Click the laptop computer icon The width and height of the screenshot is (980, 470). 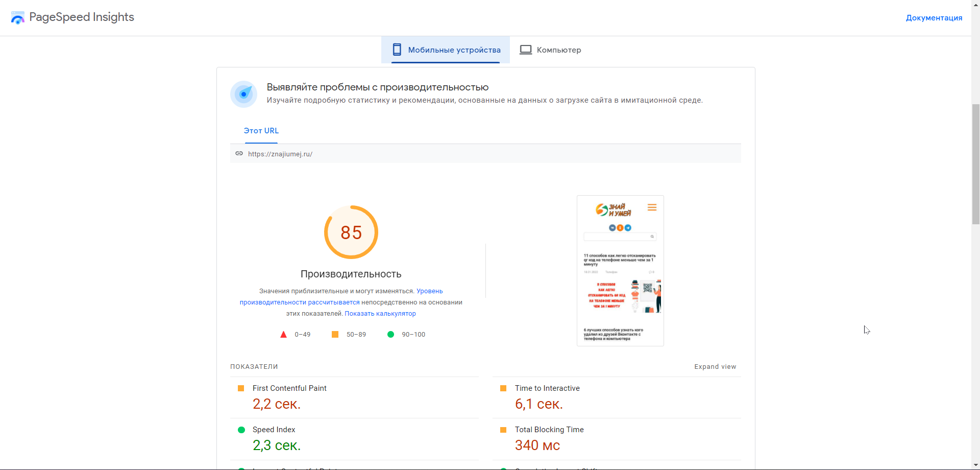526,50
